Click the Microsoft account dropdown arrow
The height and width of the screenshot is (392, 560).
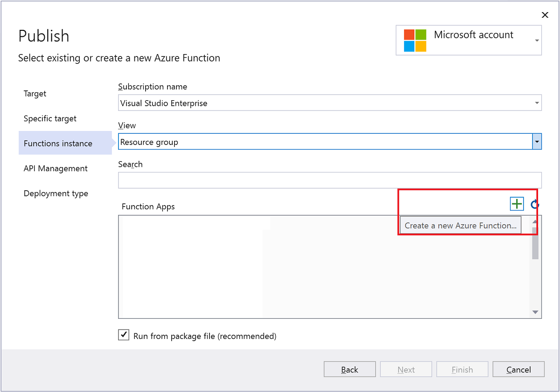tap(537, 40)
